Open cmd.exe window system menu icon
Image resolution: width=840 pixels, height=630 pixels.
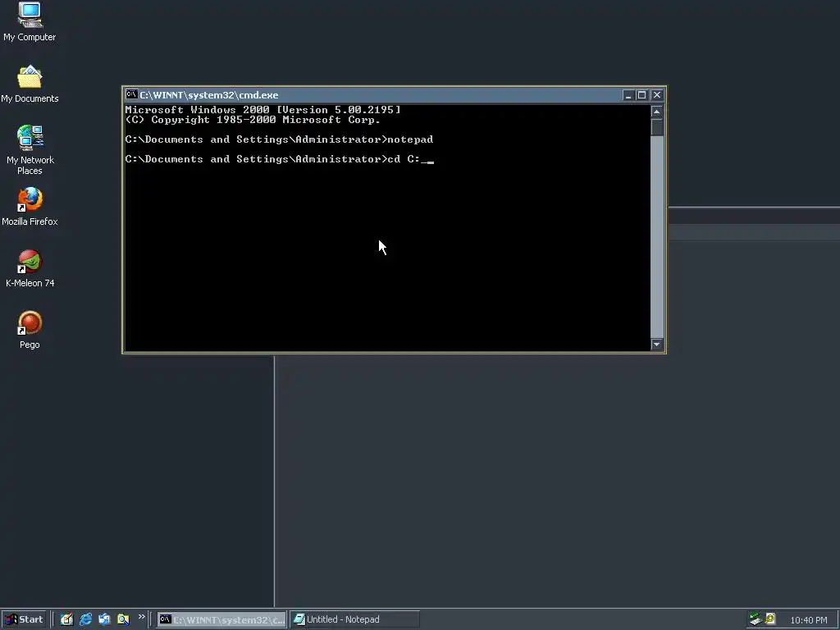click(x=131, y=95)
